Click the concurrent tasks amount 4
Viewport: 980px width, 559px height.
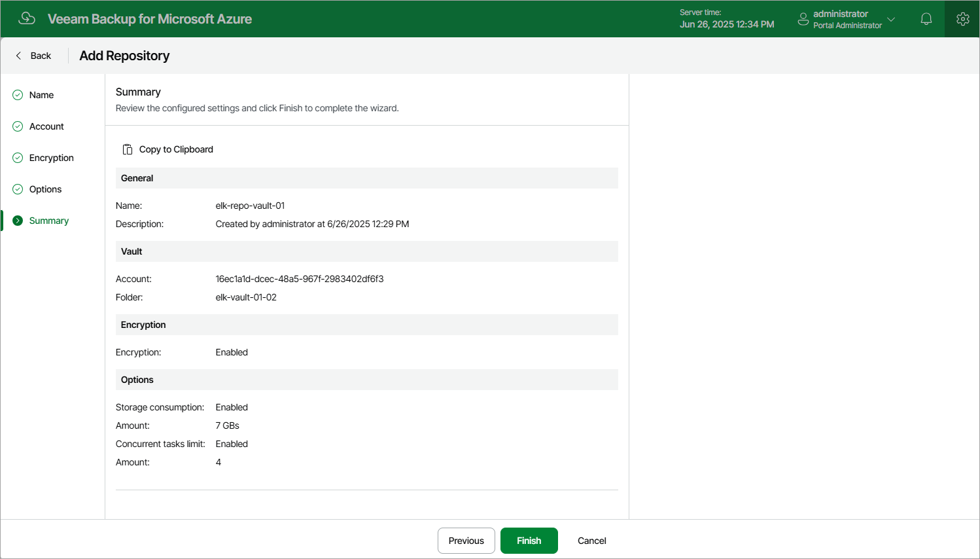[x=219, y=462]
